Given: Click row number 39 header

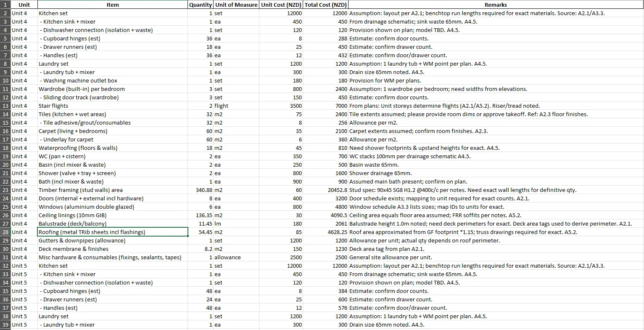Looking at the screenshot, I should (x=5, y=325).
